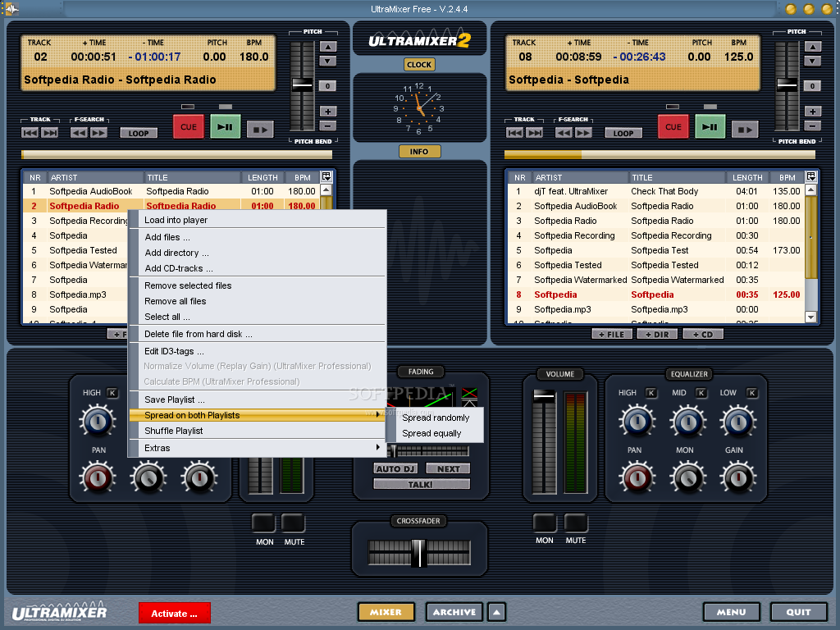Toggle right channel MON button
Image resolution: width=840 pixels, height=630 pixels.
coord(545,523)
